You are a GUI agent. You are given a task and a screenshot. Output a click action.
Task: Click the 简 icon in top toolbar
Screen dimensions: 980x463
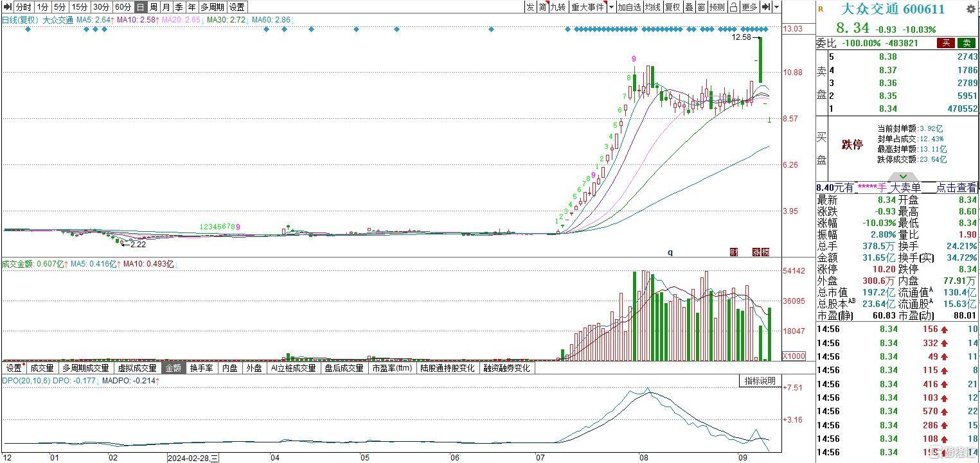pyautogui.click(x=543, y=7)
